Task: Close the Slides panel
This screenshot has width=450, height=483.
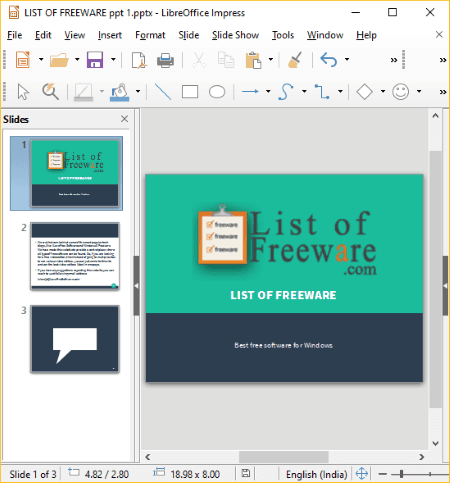Action: 124,119
